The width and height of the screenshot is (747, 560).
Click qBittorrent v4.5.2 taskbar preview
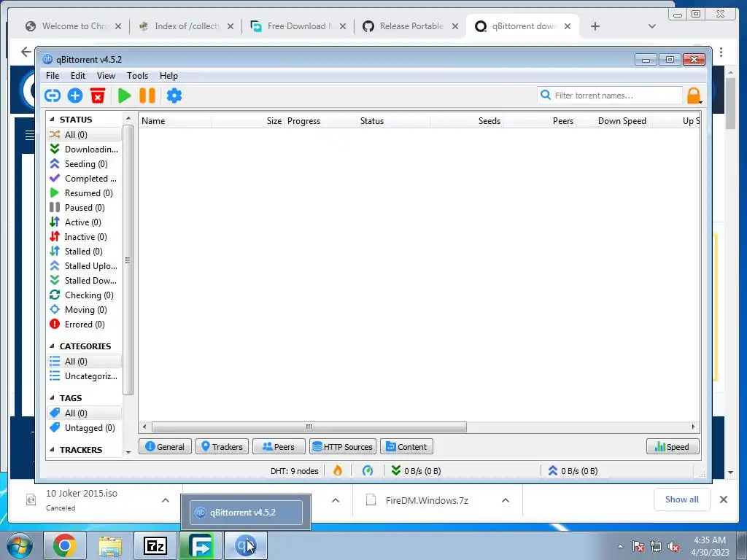(x=246, y=513)
